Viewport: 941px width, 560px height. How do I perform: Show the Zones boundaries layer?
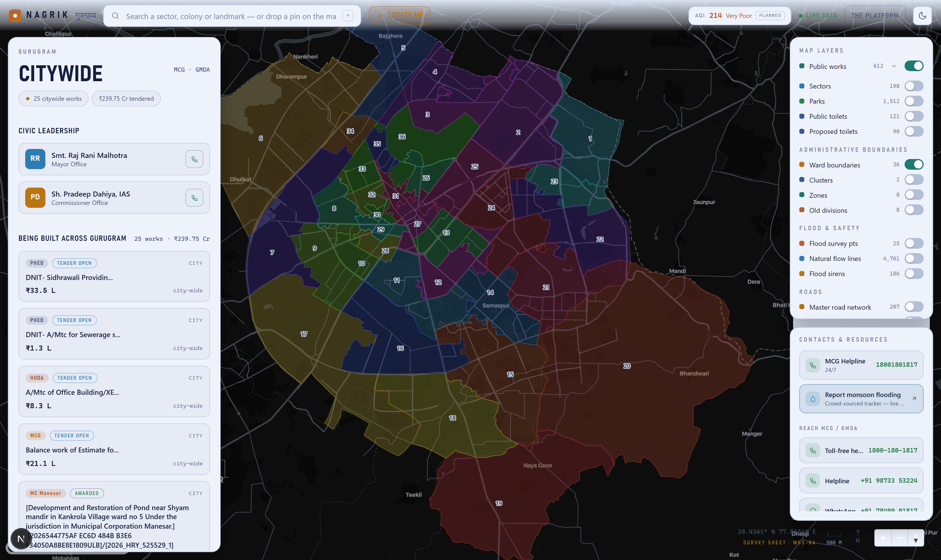click(x=914, y=195)
